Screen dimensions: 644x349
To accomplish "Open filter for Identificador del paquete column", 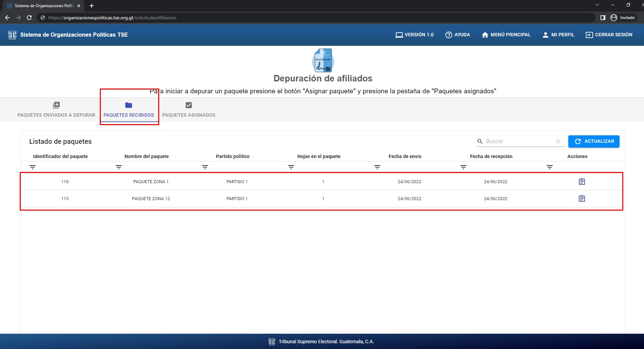I will [x=33, y=167].
